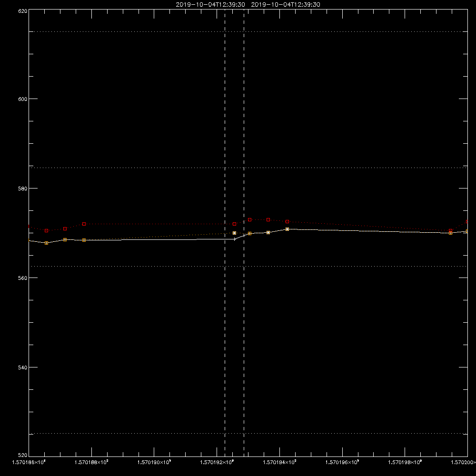
Task: Select the 1.570188×10⁹ x-axis label
Action: click(91, 462)
